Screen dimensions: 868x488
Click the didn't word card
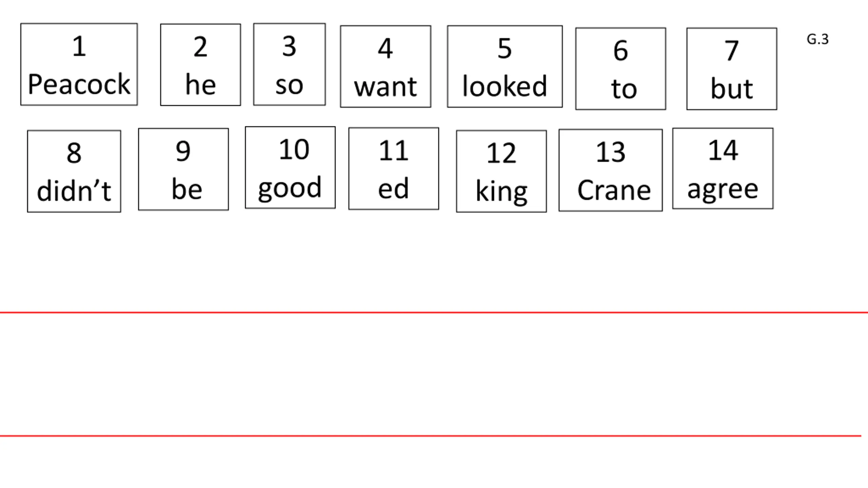[74, 171]
